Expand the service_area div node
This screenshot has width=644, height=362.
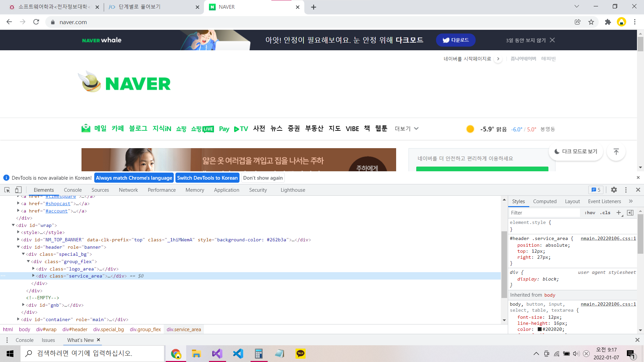tap(33, 276)
